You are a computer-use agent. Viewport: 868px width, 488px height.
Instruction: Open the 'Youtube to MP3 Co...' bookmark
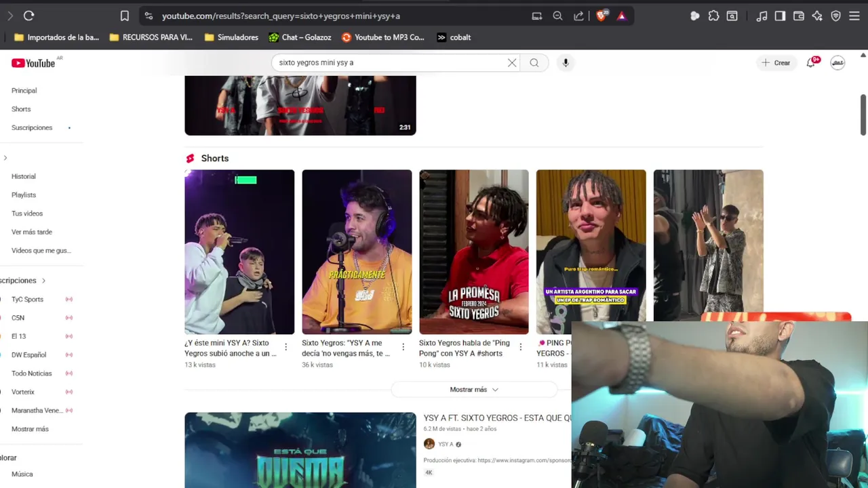click(x=383, y=37)
